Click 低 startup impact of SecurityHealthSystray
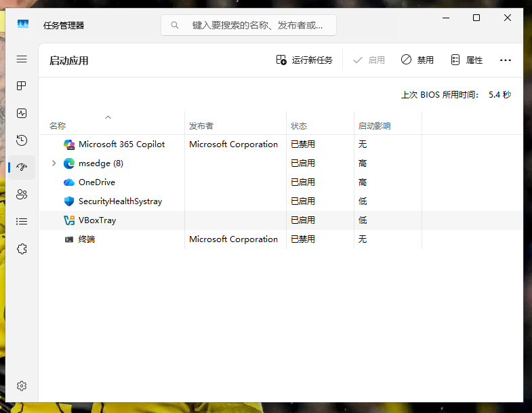 pyautogui.click(x=363, y=201)
